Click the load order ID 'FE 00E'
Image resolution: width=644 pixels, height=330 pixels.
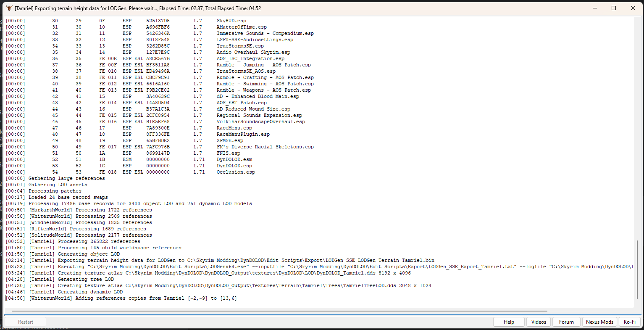coord(108,58)
